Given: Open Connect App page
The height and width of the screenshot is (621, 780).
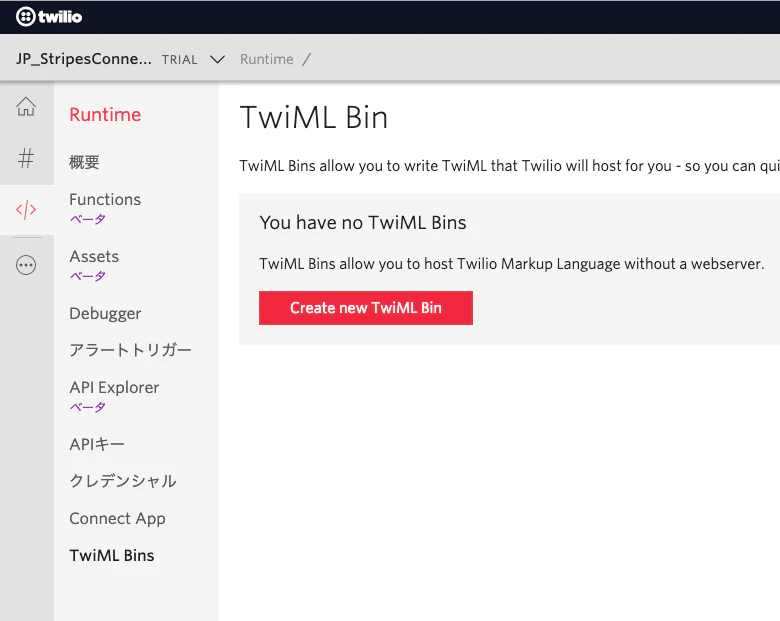Looking at the screenshot, I should (117, 518).
